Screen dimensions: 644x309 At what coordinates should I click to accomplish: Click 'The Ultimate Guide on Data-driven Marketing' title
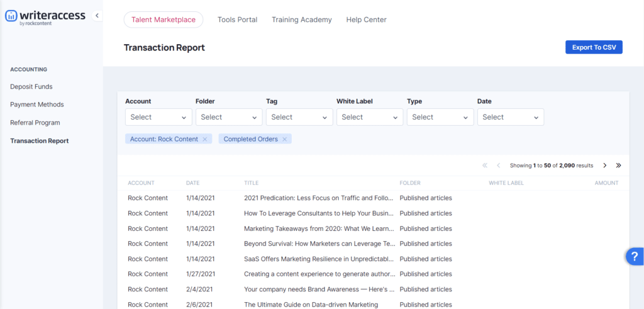(311, 305)
